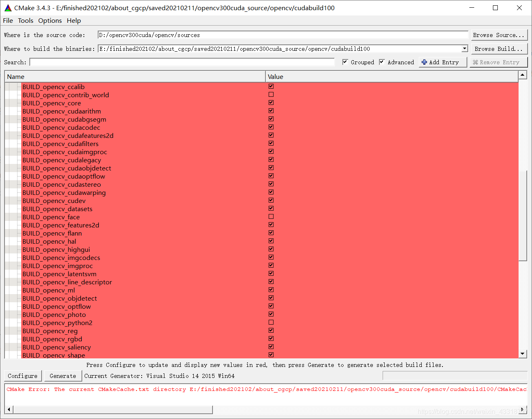
Task: Select BUILD_opencv_cudastereo entry
Action: coord(61,185)
